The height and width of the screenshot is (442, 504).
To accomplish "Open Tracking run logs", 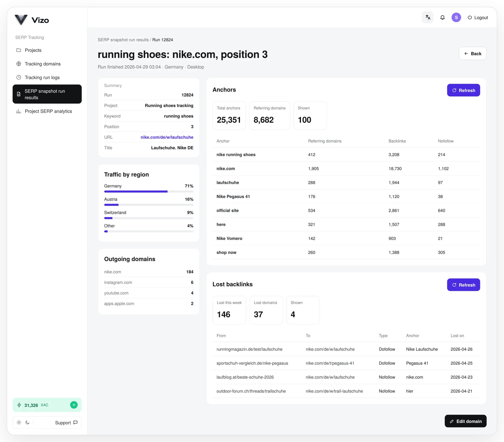I will (x=47, y=77).
